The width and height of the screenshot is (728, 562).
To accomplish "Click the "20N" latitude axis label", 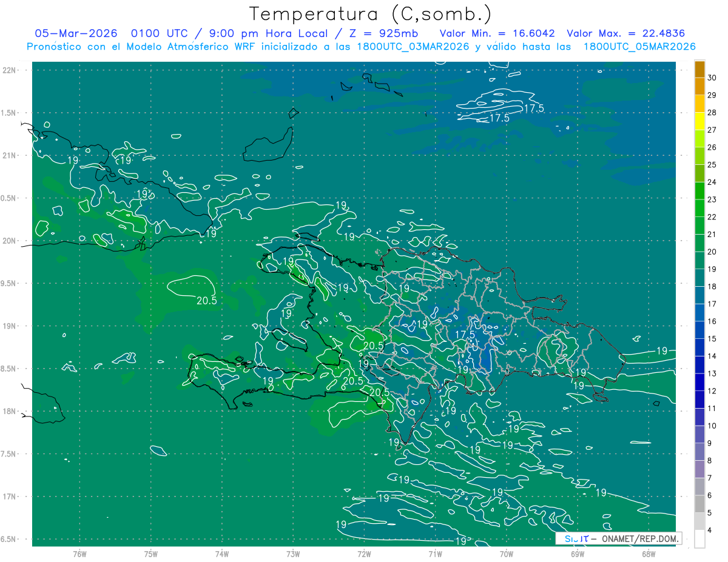I will [x=10, y=241].
